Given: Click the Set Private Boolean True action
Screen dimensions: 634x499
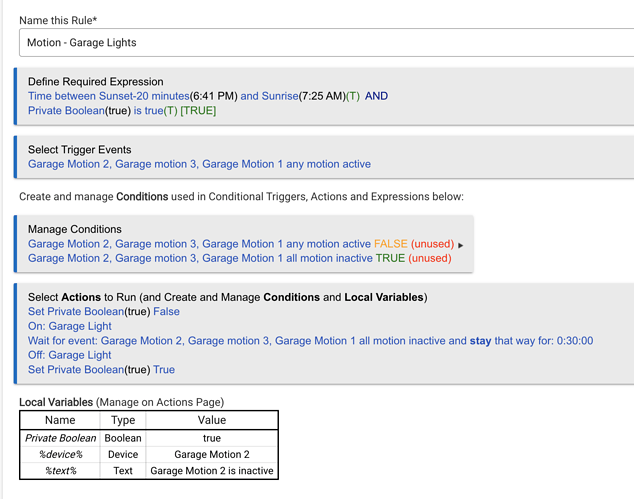Looking at the screenshot, I should tap(101, 369).
